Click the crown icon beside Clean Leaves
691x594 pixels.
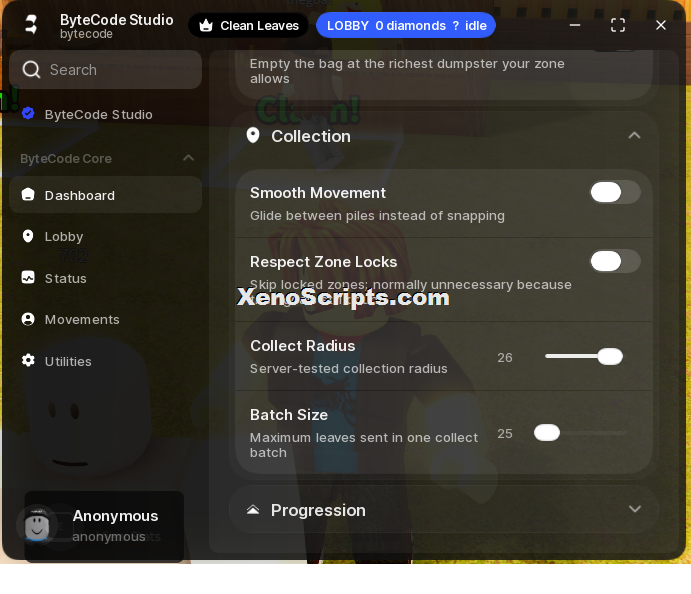pos(206,26)
